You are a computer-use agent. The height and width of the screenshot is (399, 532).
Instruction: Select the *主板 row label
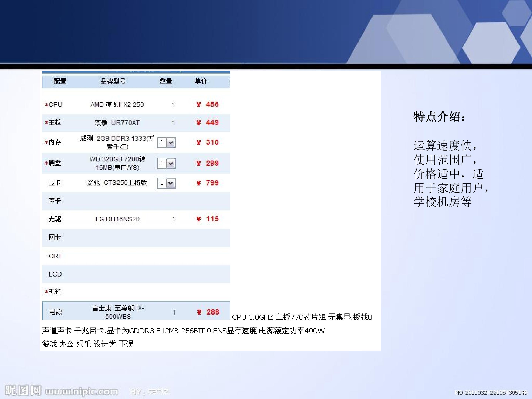point(53,123)
